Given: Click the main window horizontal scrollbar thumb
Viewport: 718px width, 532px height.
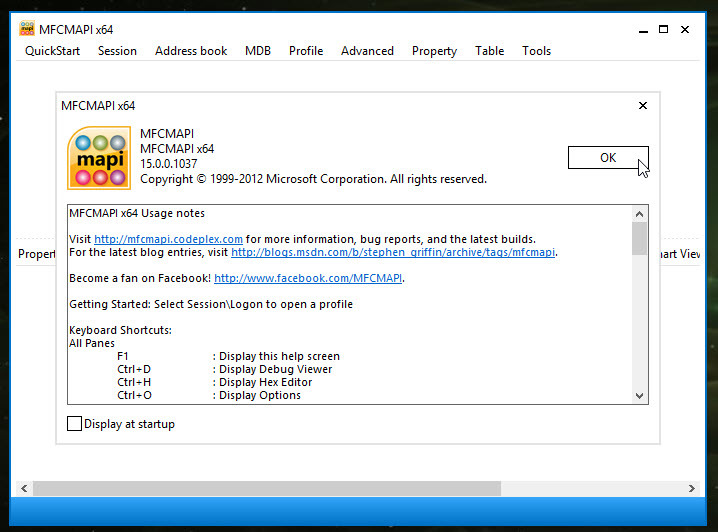Looking at the screenshot, I should [x=267, y=489].
